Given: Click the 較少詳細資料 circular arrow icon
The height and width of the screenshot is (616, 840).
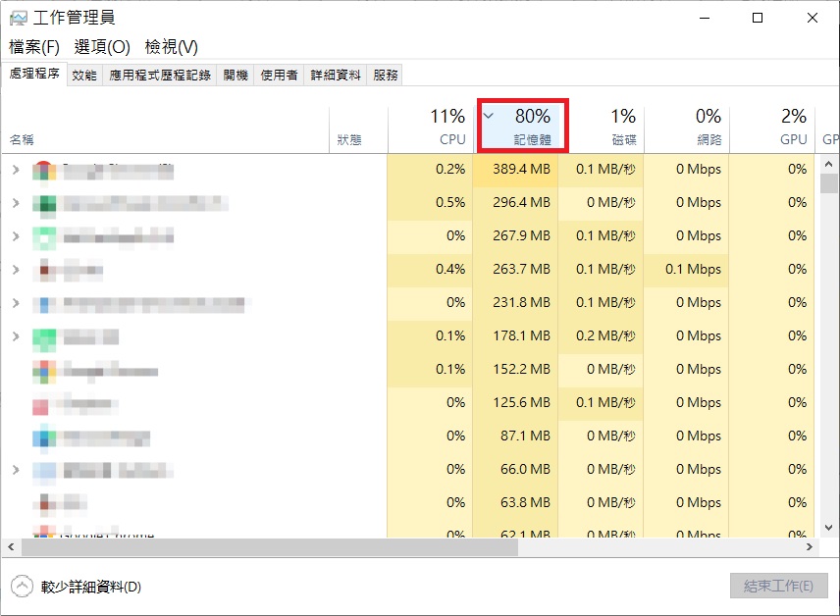Looking at the screenshot, I should pos(22,586).
